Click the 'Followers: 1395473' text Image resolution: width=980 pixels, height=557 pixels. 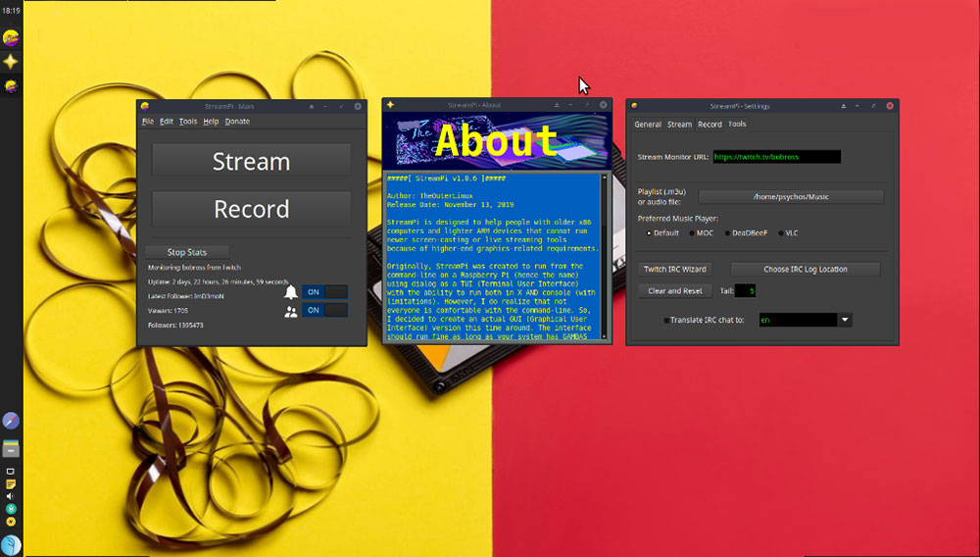[175, 325]
